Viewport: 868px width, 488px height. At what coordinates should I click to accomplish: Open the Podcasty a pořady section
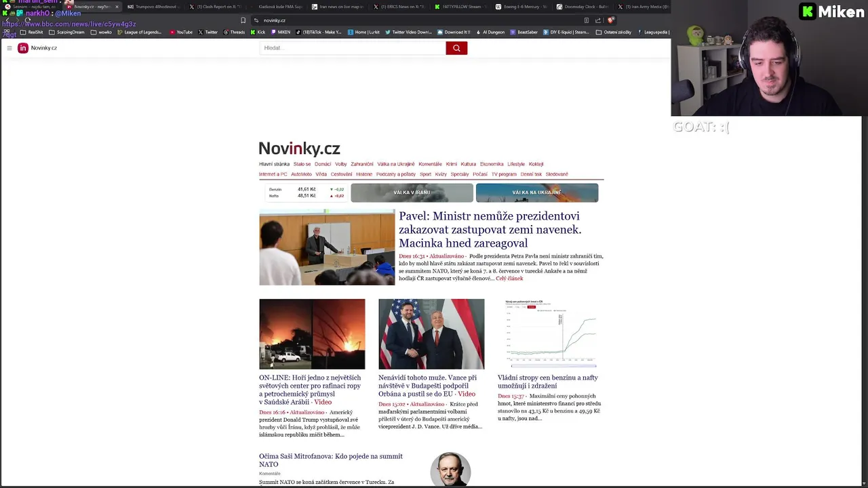[396, 174]
